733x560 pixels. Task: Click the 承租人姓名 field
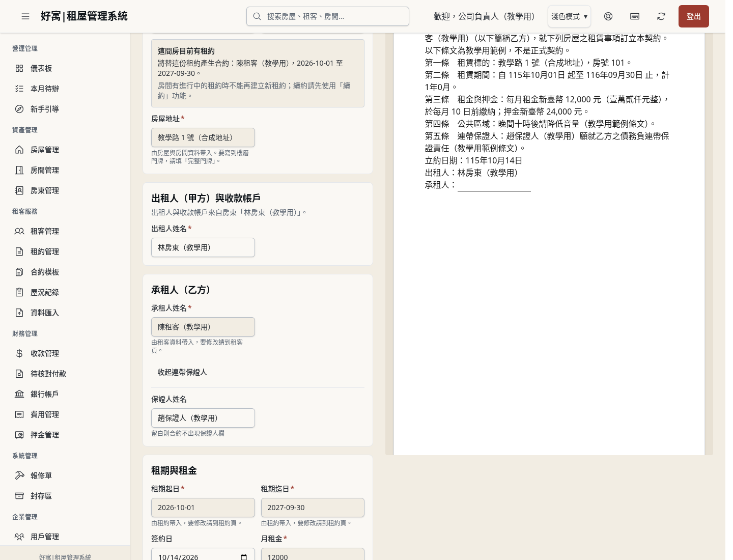pyautogui.click(x=203, y=327)
